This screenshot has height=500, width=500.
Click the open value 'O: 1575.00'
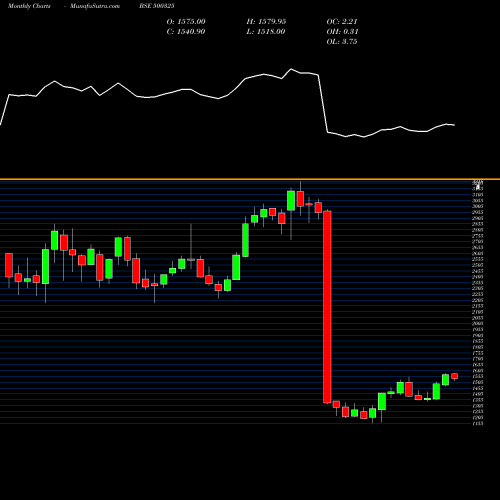pos(186,22)
